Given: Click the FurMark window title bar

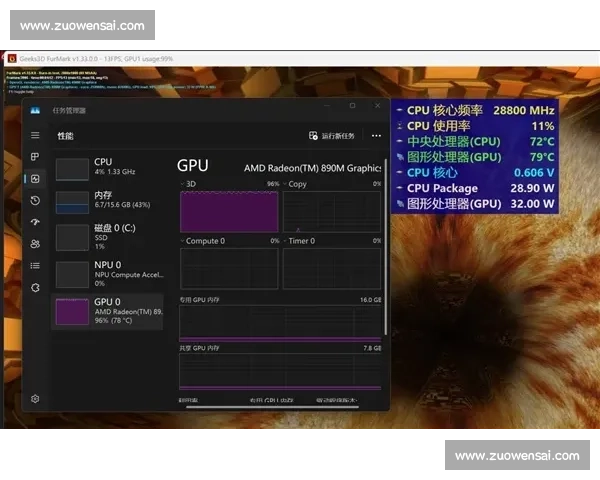Looking at the screenshot, I should coord(300,59).
